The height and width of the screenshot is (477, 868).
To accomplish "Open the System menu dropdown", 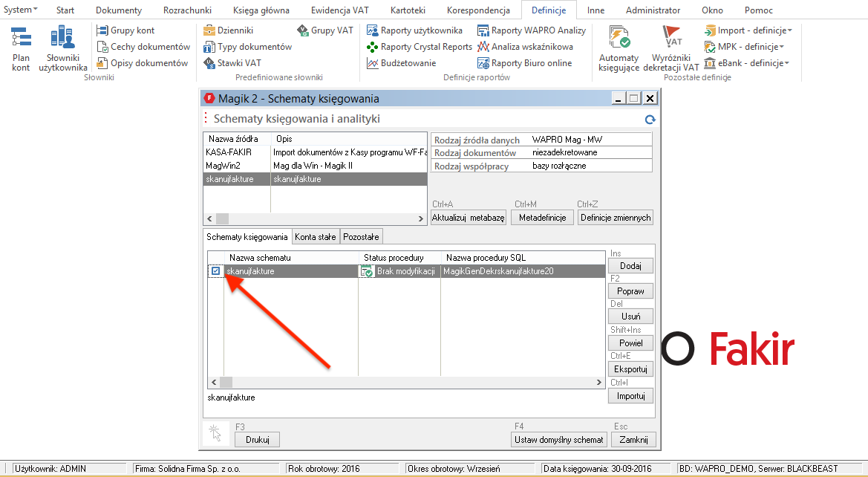I will (21, 10).
